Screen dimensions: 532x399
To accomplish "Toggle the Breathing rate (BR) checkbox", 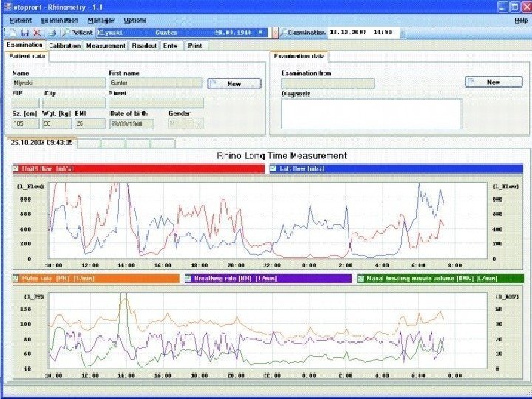I will pyautogui.click(x=188, y=279).
